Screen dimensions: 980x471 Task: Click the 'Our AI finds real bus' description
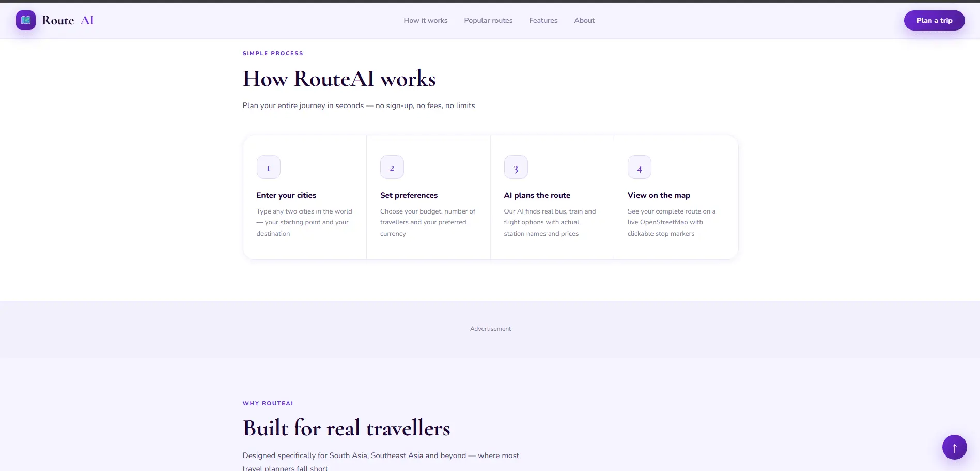tap(550, 222)
